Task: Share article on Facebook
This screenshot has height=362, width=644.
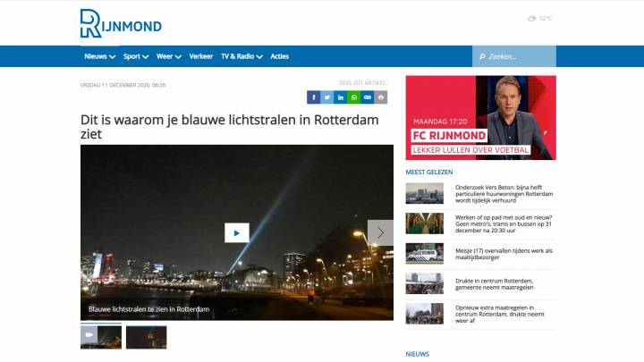Action: 313,97
